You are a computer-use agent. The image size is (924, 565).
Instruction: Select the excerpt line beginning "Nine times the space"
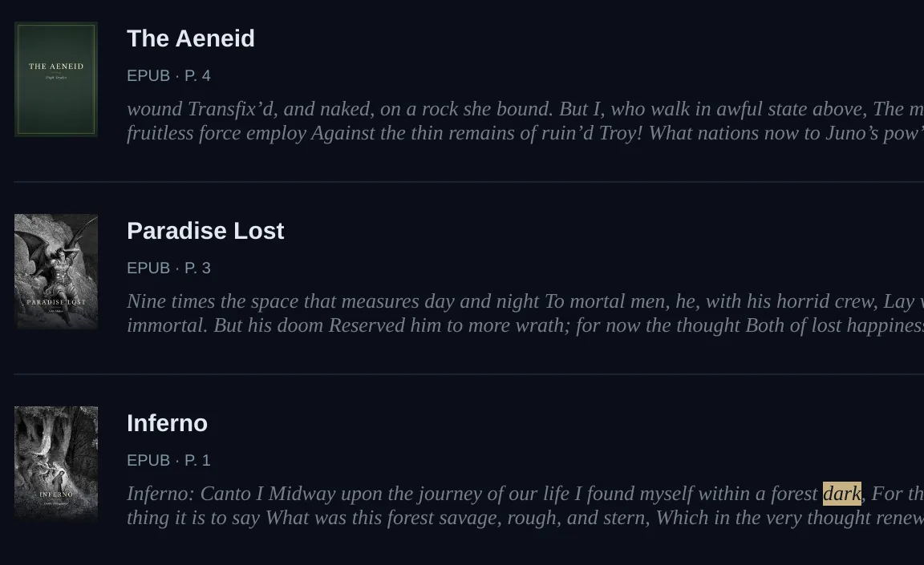point(525,301)
